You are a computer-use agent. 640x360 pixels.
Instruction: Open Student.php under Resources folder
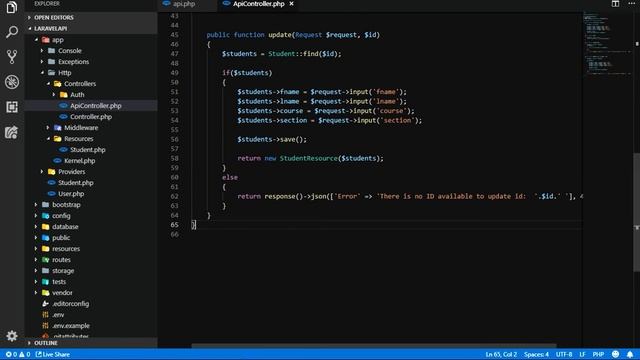87,150
